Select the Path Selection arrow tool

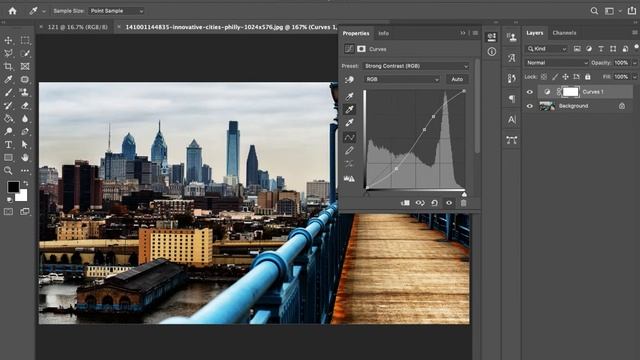25,144
